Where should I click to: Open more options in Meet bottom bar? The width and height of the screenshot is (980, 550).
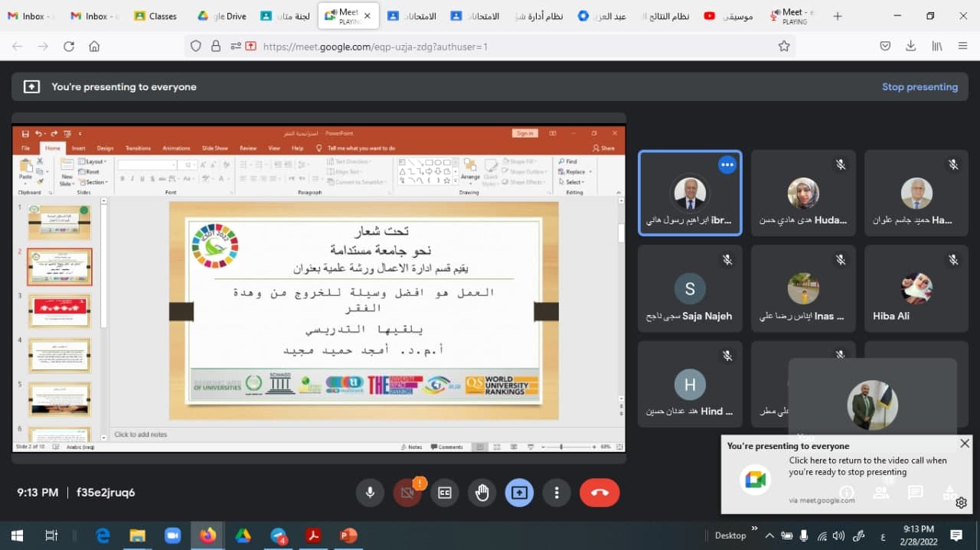point(557,493)
